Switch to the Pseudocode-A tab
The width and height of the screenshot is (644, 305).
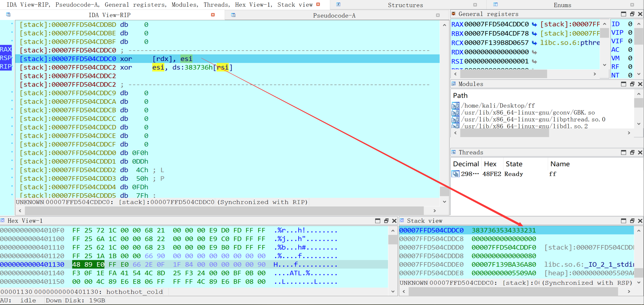coord(334,16)
